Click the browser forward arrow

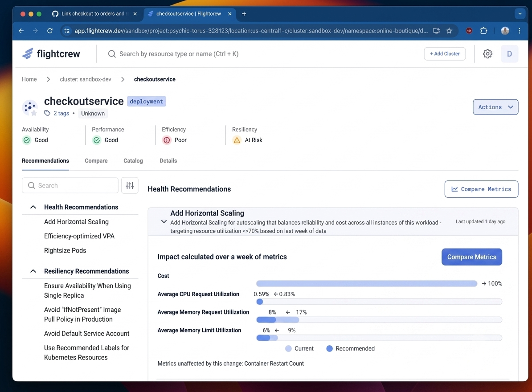(x=35, y=31)
